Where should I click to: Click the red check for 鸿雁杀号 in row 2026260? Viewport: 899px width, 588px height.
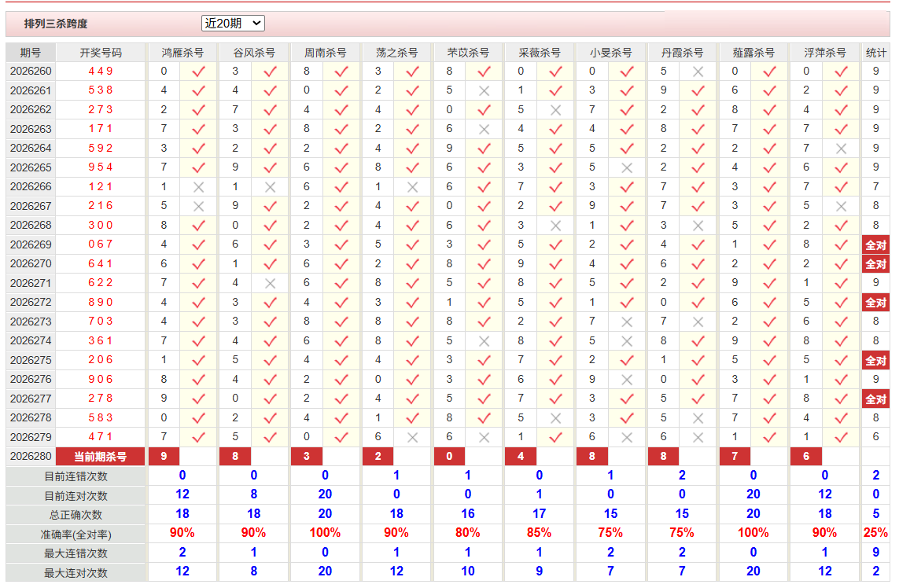198,72
